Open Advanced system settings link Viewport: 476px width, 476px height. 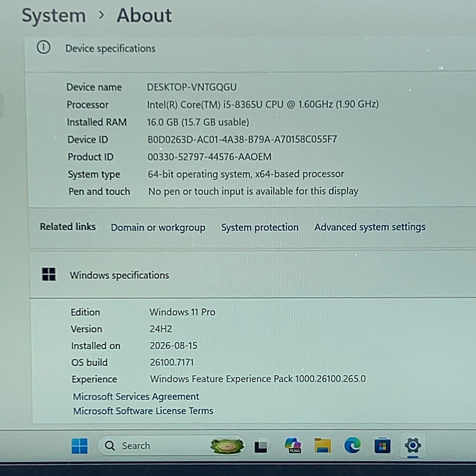coord(370,227)
